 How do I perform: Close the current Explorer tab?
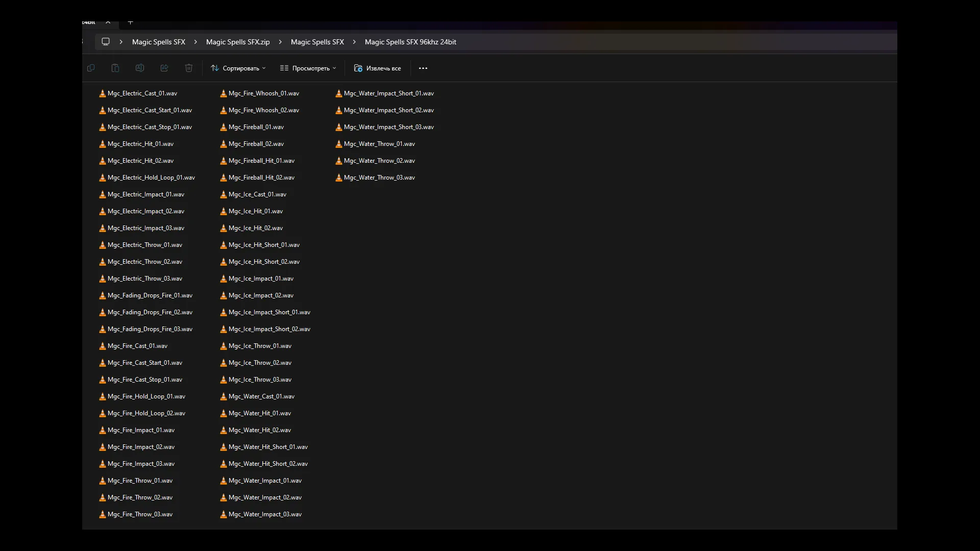point(108,22)
